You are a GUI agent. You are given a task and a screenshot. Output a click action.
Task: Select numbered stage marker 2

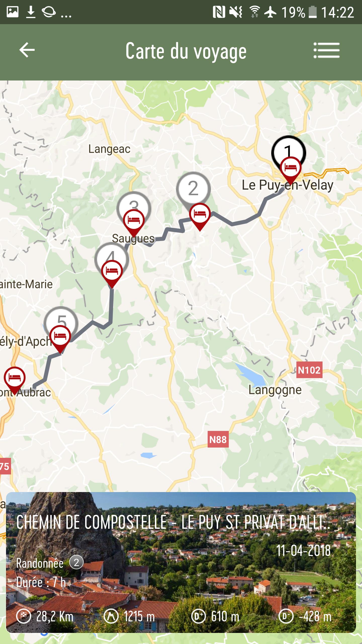coord(193,187)
